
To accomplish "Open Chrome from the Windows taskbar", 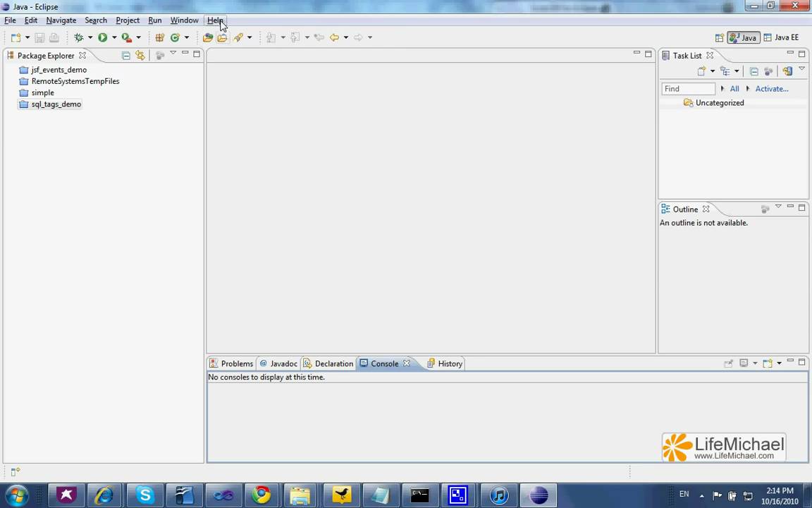I will pos(262,495).
